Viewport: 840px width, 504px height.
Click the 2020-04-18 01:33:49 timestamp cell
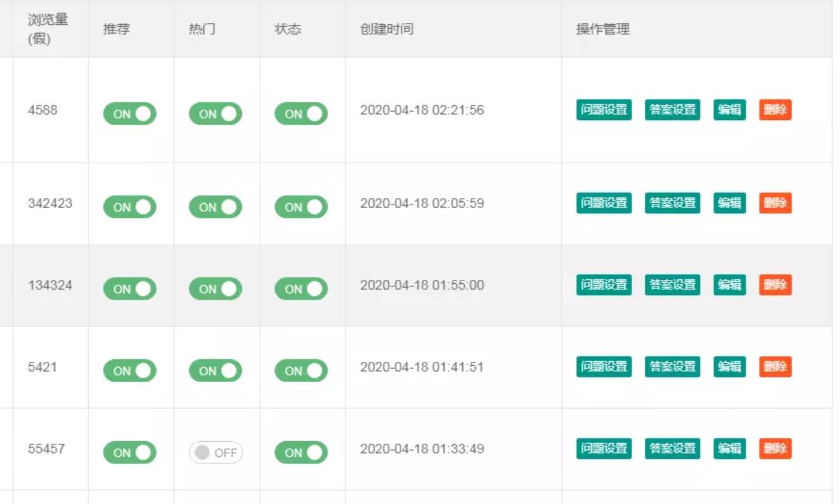coord(422,449)
